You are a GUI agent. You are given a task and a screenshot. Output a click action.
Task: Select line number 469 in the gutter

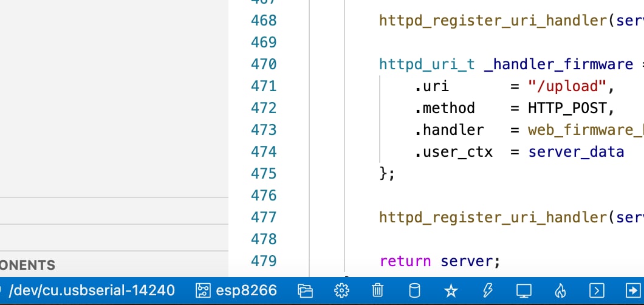point(264,43)
